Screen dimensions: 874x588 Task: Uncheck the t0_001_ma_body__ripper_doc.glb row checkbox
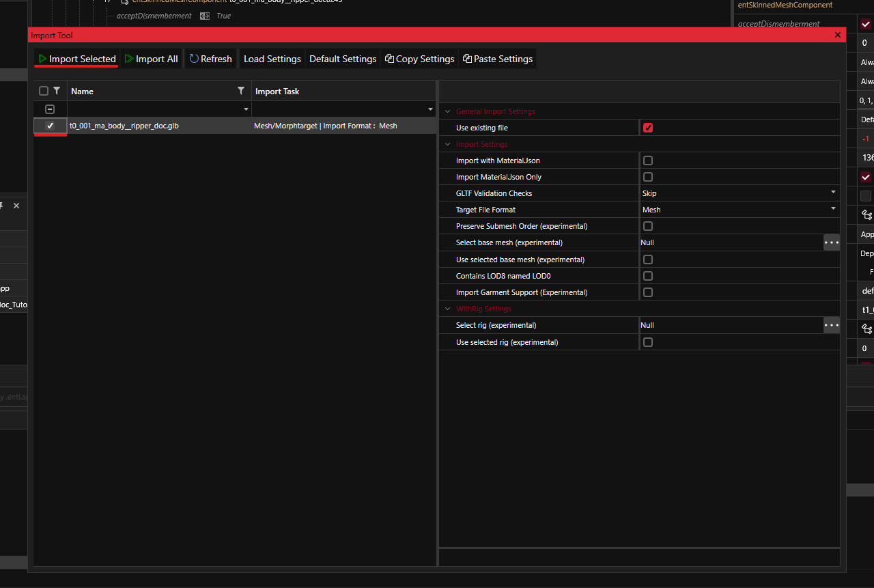pyautogui.click(x=50, y=126)
